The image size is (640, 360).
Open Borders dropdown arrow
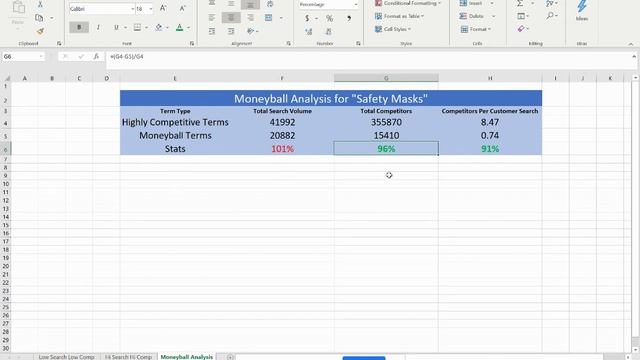coord(146,28)
